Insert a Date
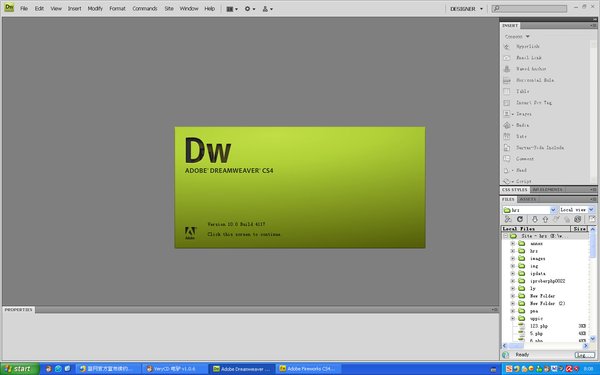 coord(515,136)
